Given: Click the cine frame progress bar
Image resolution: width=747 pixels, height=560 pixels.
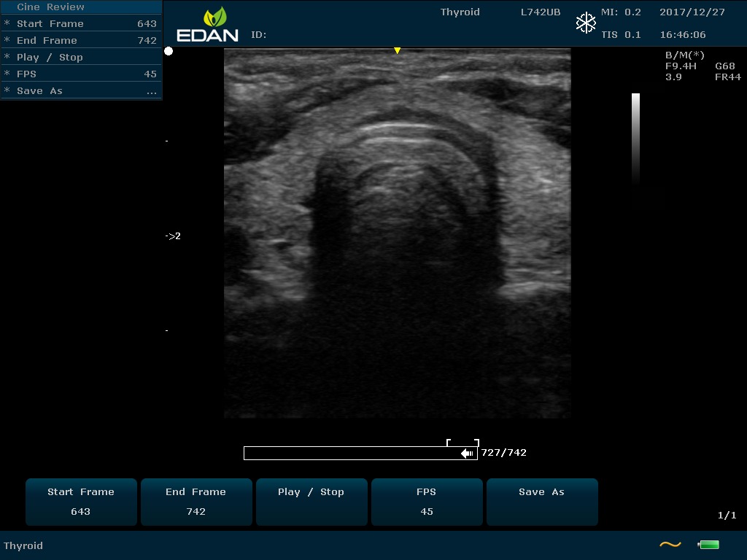Looking at the screenshot, I should (x=350, y=454).
